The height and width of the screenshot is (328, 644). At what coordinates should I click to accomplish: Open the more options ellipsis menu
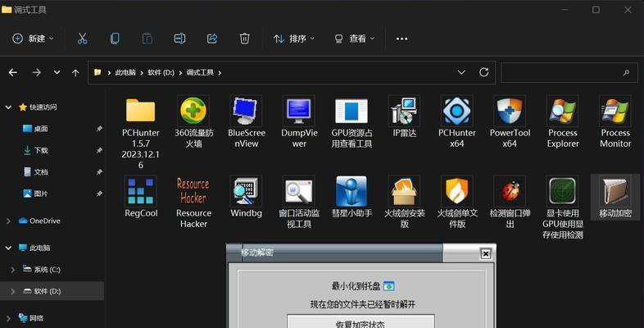pos(401,39)
